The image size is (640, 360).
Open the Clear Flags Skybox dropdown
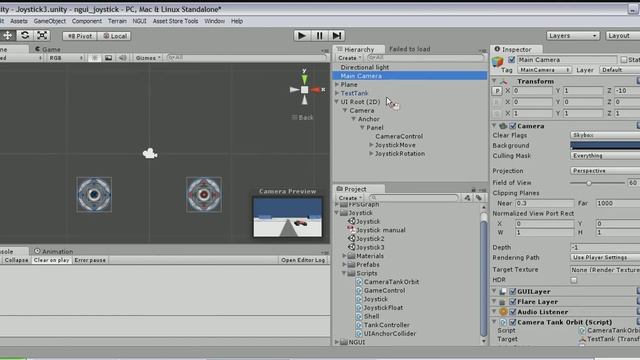(x=605, y=135)
